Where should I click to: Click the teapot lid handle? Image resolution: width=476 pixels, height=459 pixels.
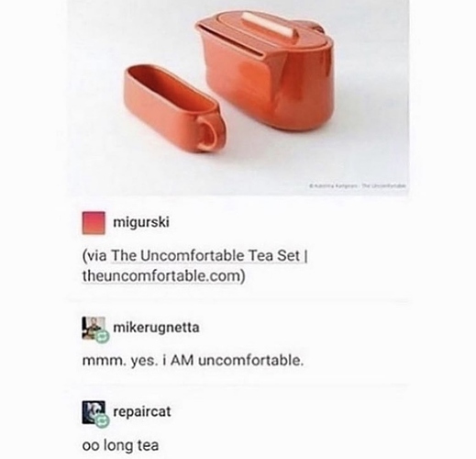[x=271, y=26]
